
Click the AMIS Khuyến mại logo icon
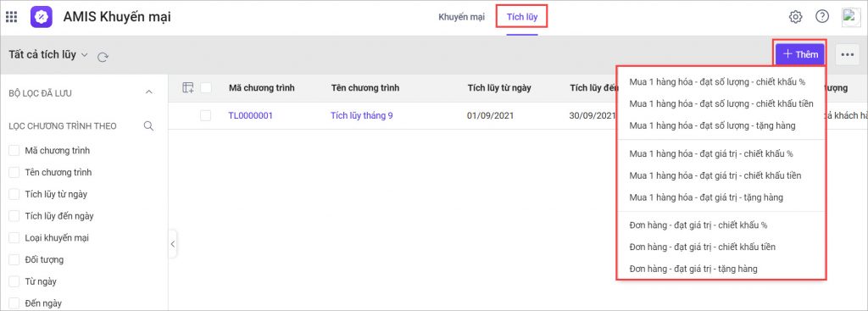point(42,17)
